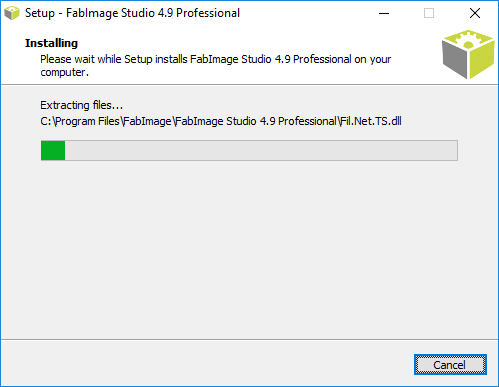Click the bold "Installing" heading

[51, 43]
